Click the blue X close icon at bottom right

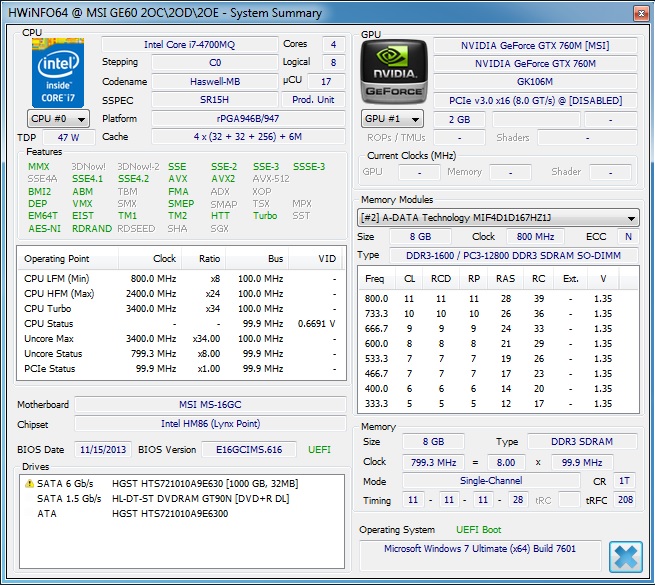pyautogui.click(x=625, y=557)
